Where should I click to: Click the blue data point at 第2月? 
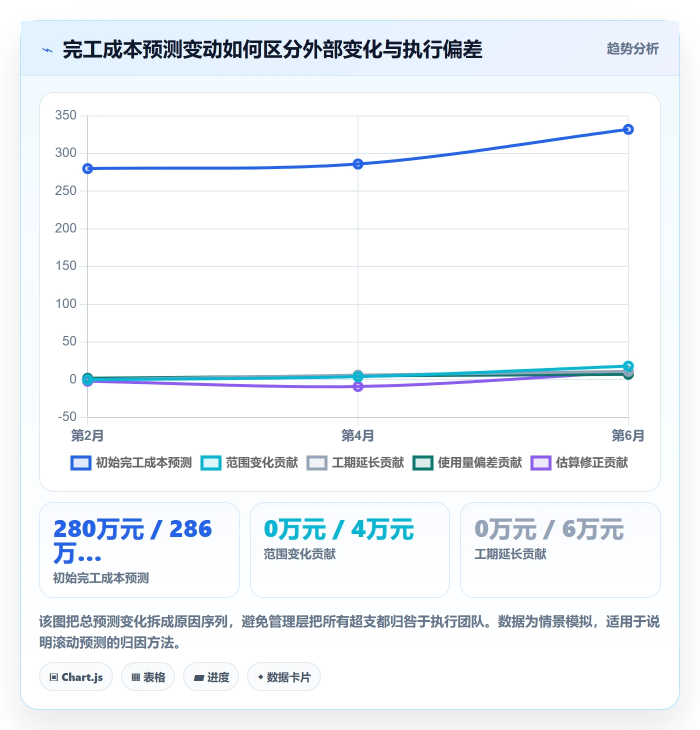pos(87,168)
